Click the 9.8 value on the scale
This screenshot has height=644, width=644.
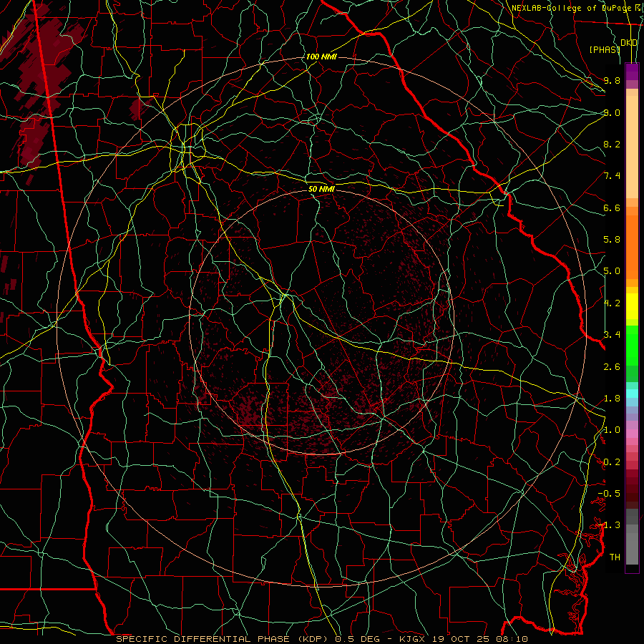pos(612,80)
